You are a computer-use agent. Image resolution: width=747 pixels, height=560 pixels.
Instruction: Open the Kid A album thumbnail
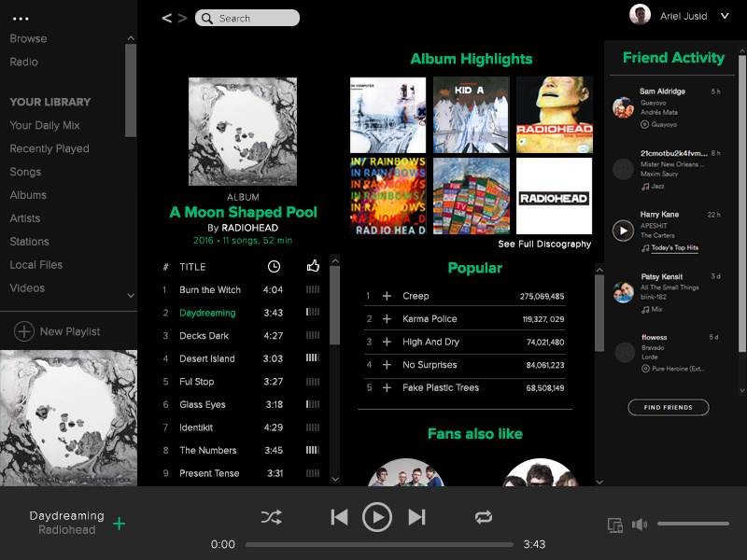(x=471, y=115)
